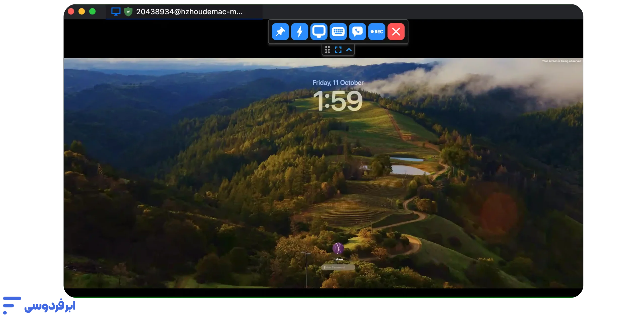Open the keyboard options button
Viewport: 644px width, 324px height.
click(338, 32)
